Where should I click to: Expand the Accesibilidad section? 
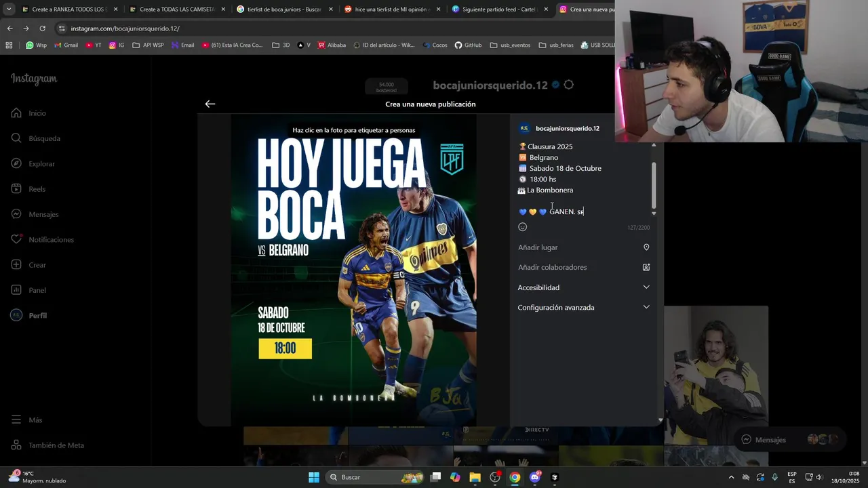tap(583, 287)
